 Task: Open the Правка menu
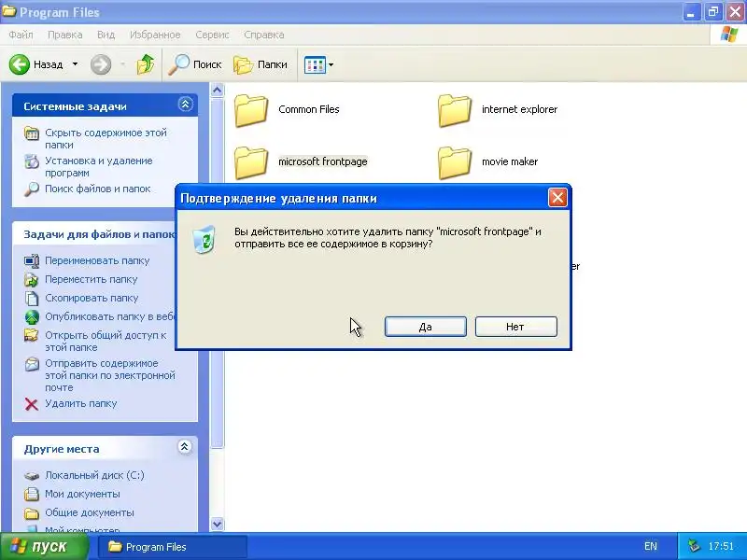click(64, 35)
